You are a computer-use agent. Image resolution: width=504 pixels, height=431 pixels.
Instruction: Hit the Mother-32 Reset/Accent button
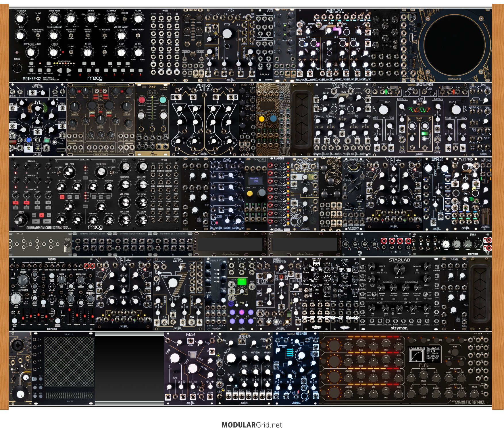coord(31,70)
